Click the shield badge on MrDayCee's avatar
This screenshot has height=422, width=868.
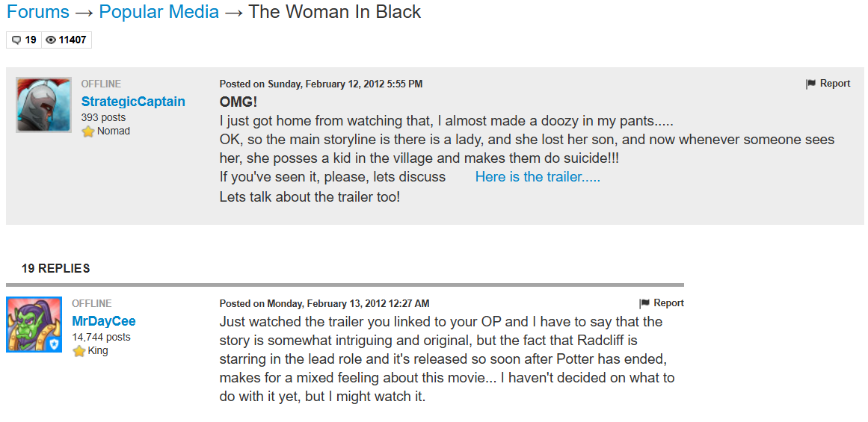click(54, 344)
